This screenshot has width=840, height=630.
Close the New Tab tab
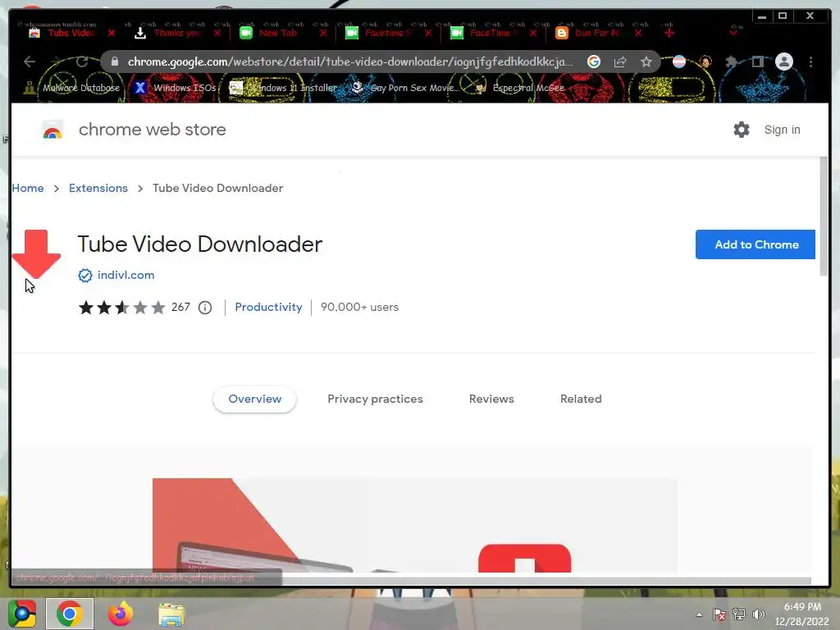[x=323, y=33]
